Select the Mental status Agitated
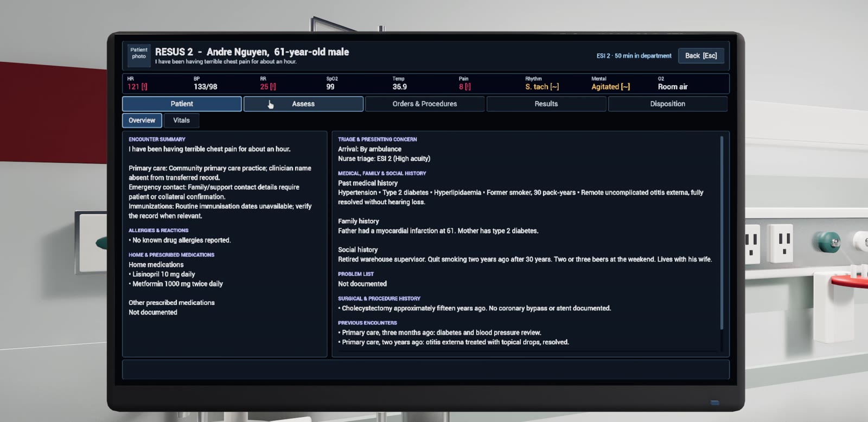Screen dimensions: 868x422 [x=611, y=87]
